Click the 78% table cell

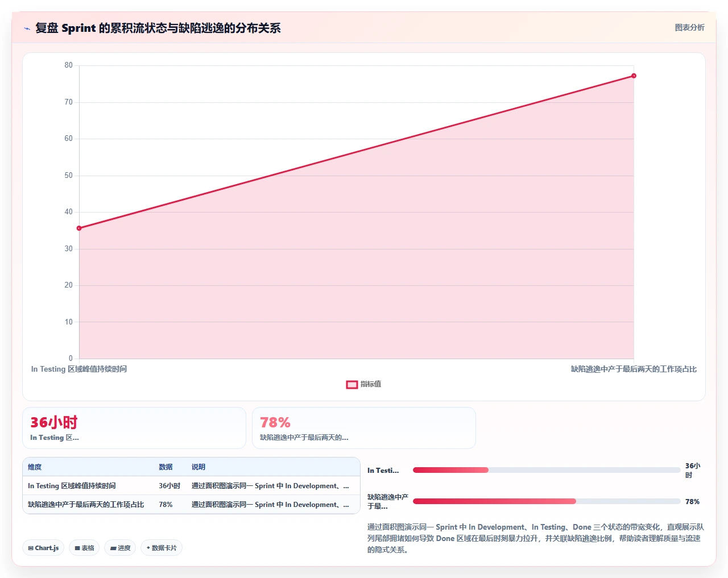click(x=166, y=505)
